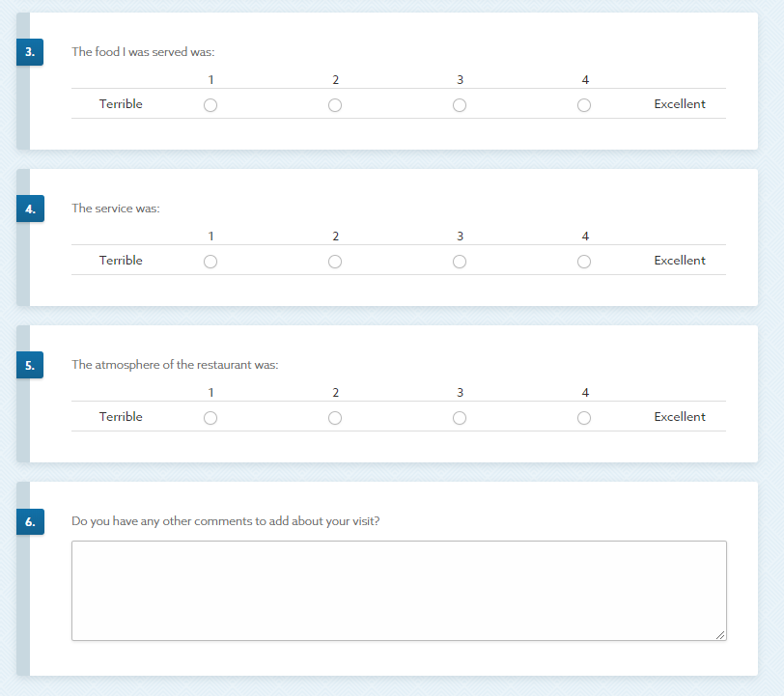This screenshot has width=784, height=696.
Task: Choose 2 for restaurant atmosphere
Action: pos(335,418)
